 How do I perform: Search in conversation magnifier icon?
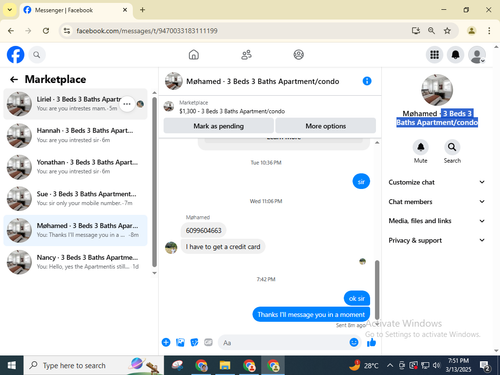452,147
